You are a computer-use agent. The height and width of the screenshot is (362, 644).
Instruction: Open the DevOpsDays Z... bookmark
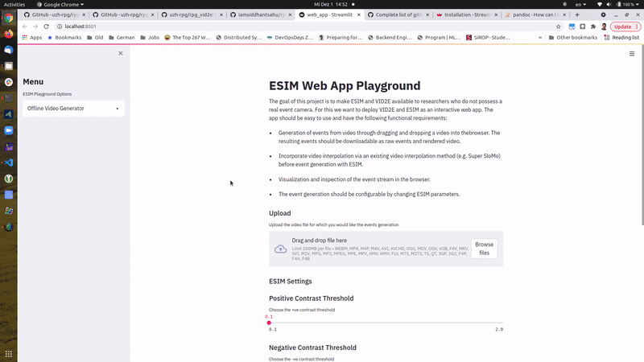[x=290, y=37]
